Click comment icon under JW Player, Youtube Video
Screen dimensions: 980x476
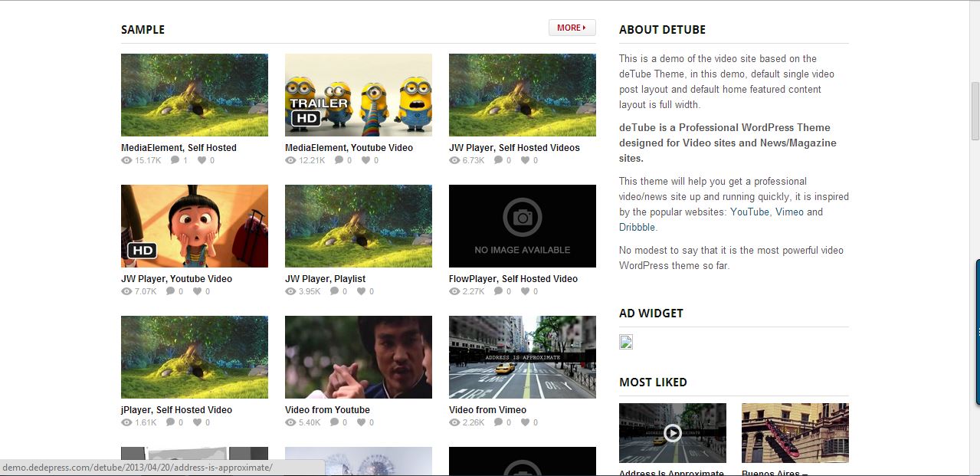pyautogui.click(x=170, y=291)
